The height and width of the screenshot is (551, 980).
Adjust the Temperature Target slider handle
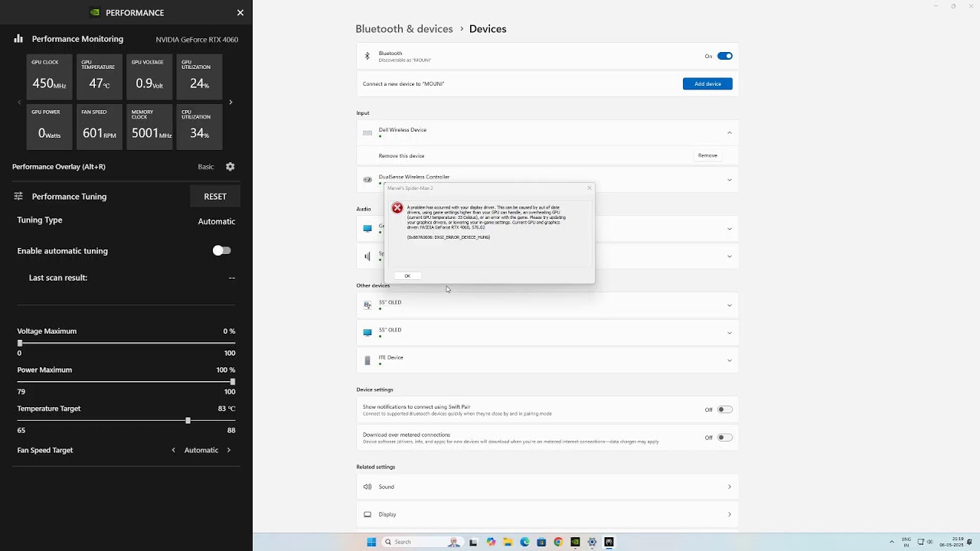click(x=188, y=420)
